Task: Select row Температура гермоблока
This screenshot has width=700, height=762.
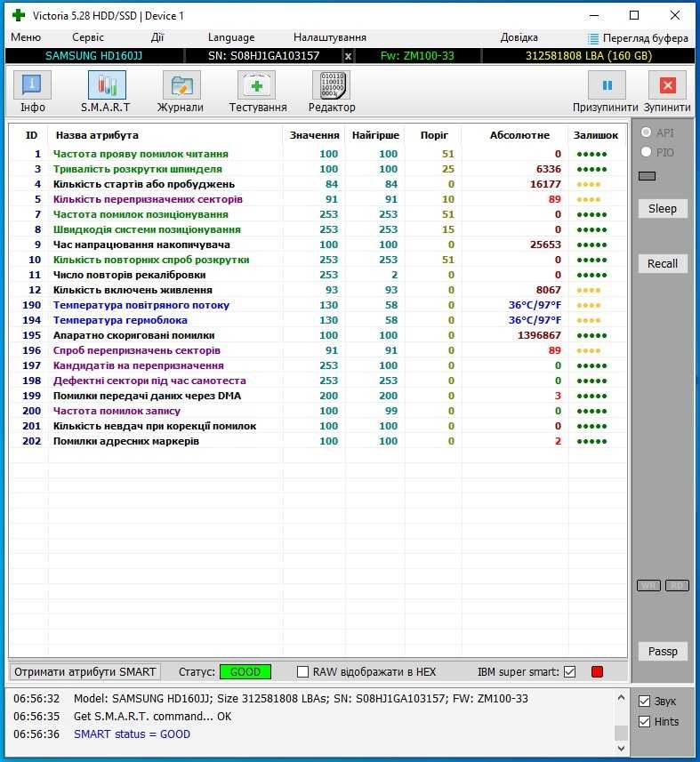Action: [318, 320]
